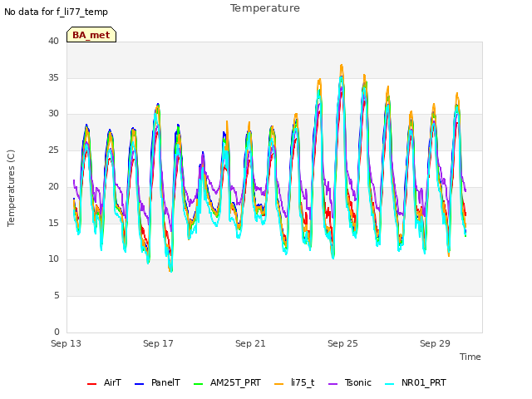The image size is (532, 399).
Task: Click the Sep 21 date tick label
Action: pos(250,343)
